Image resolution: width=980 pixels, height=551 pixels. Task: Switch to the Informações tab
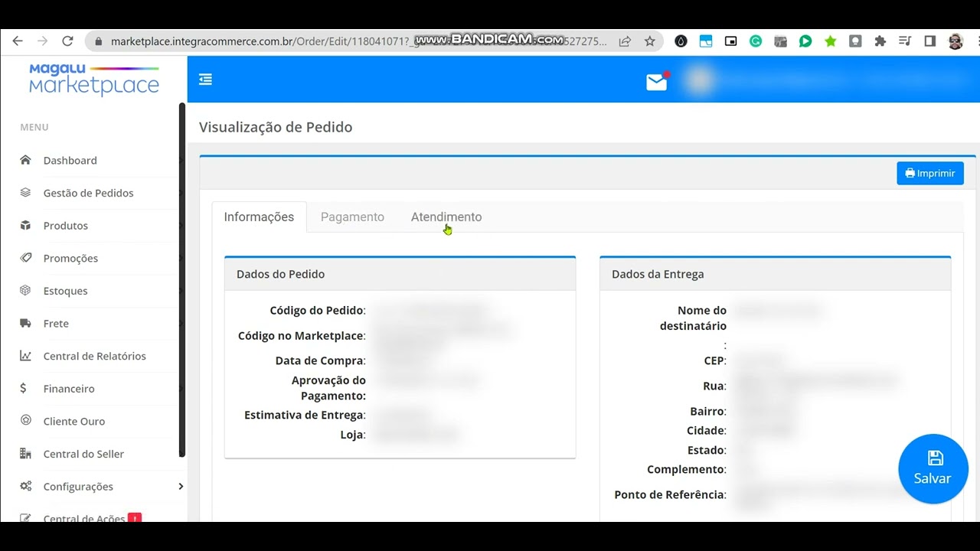click(259, 217)
